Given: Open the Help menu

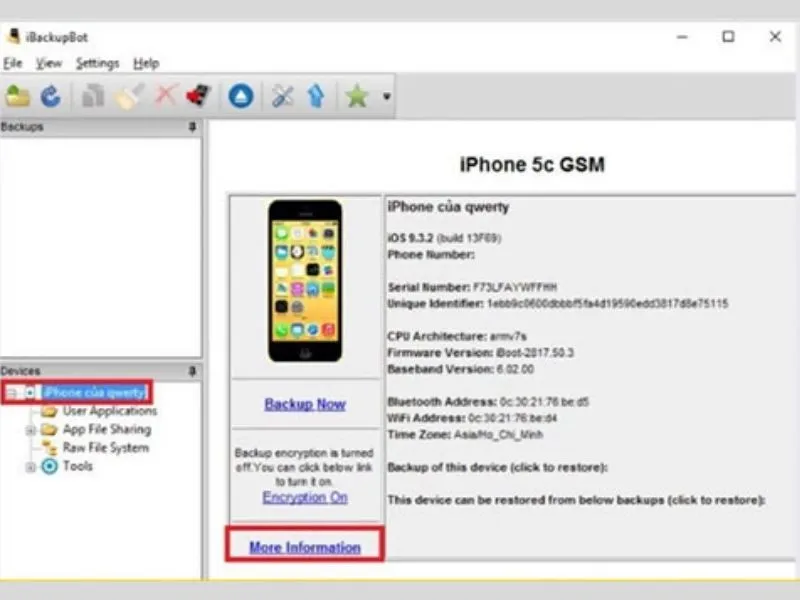Looking at the screenshot, I should point(146,63).
